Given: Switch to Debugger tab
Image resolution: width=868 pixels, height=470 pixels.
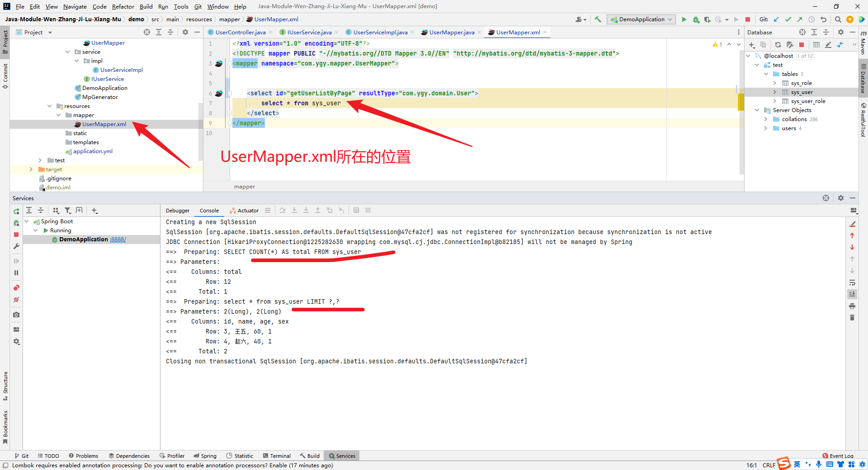Looking at the screenshot, I should pos(178,211).
